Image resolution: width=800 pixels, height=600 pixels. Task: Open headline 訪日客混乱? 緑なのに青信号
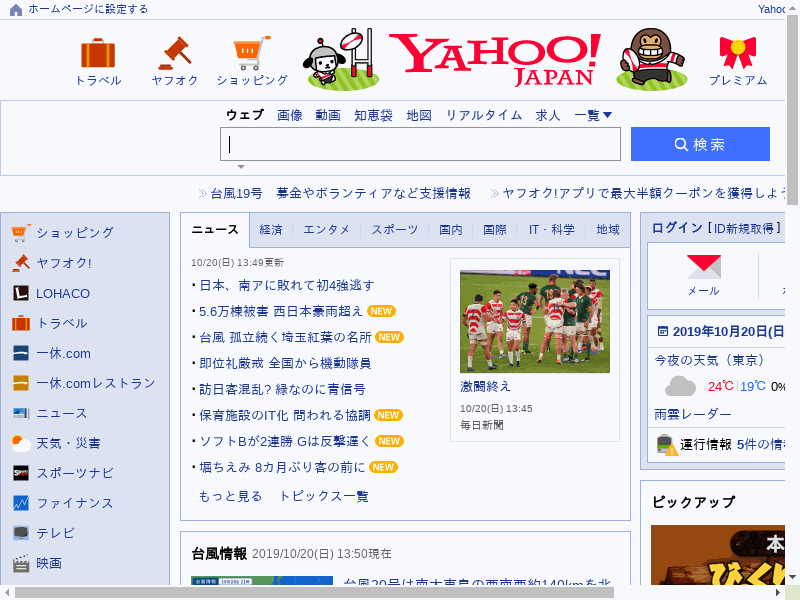click(282, 389)
